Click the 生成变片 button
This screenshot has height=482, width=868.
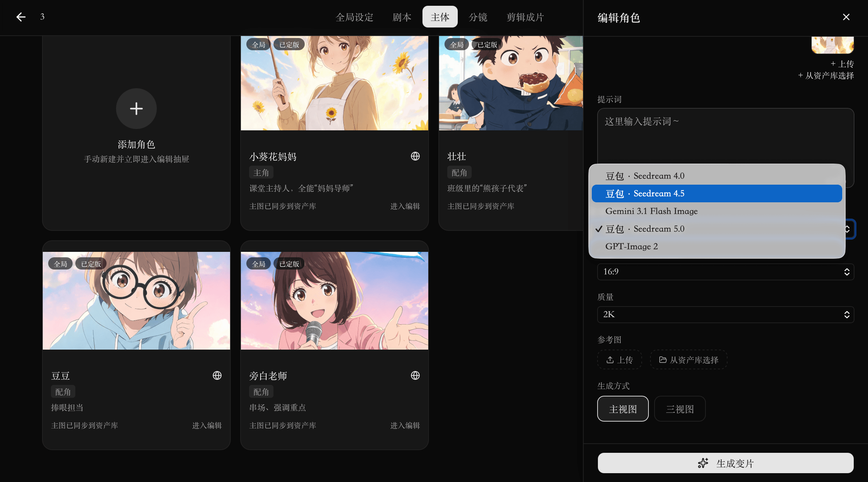click(x=725, y=463)
